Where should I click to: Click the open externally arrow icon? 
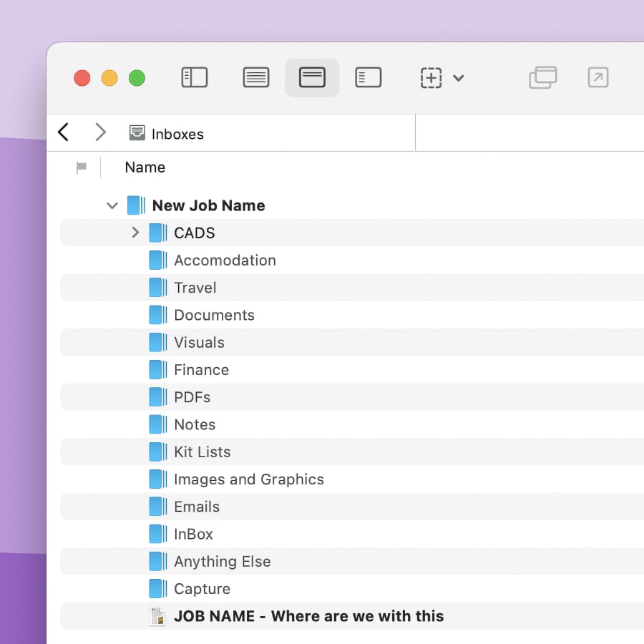(x=597, y=77)
